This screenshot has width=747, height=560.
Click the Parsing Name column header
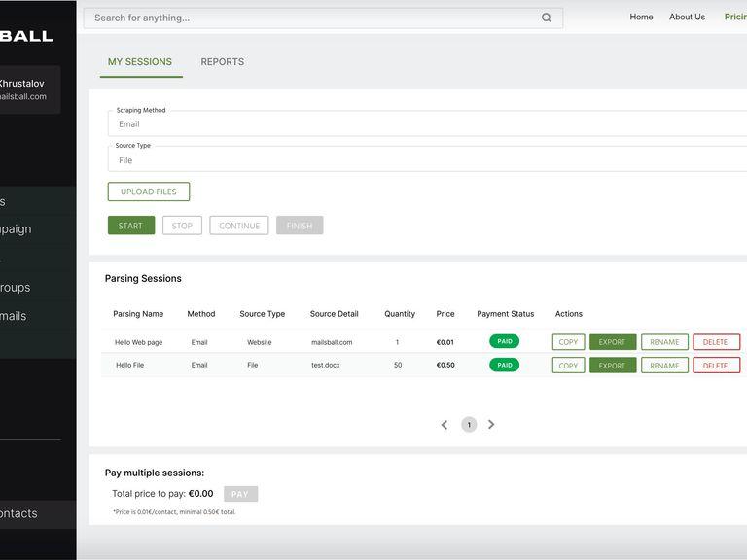[138, 314]
